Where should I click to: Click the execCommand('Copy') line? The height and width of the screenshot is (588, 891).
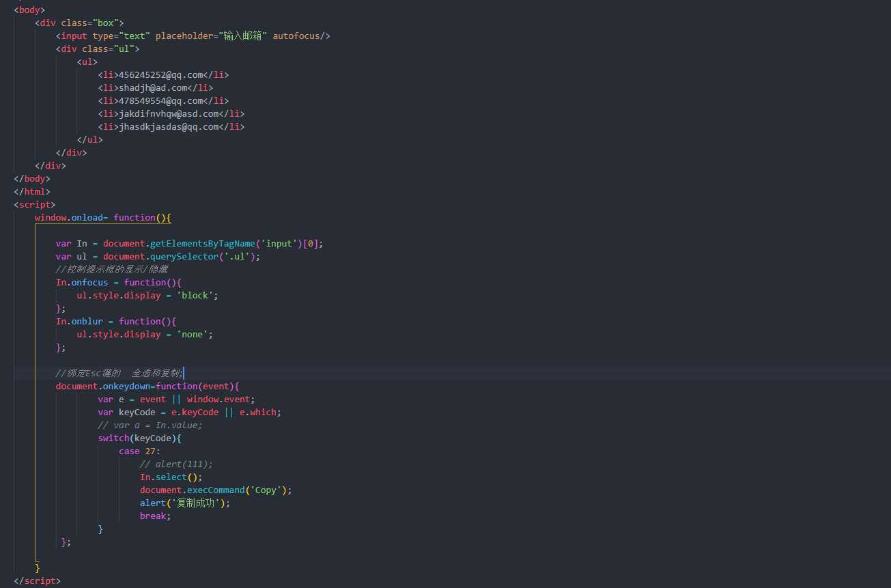tap(216, 490)
